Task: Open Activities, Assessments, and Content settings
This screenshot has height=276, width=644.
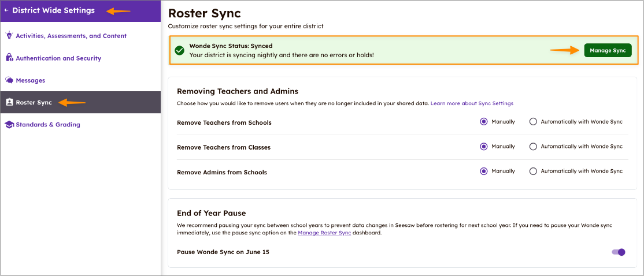Action: [71, 36]
